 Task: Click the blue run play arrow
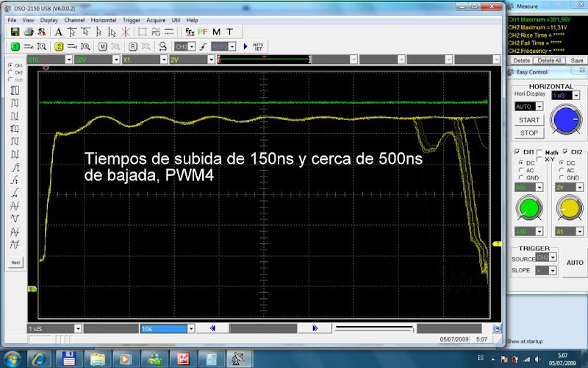click(245, 46)
